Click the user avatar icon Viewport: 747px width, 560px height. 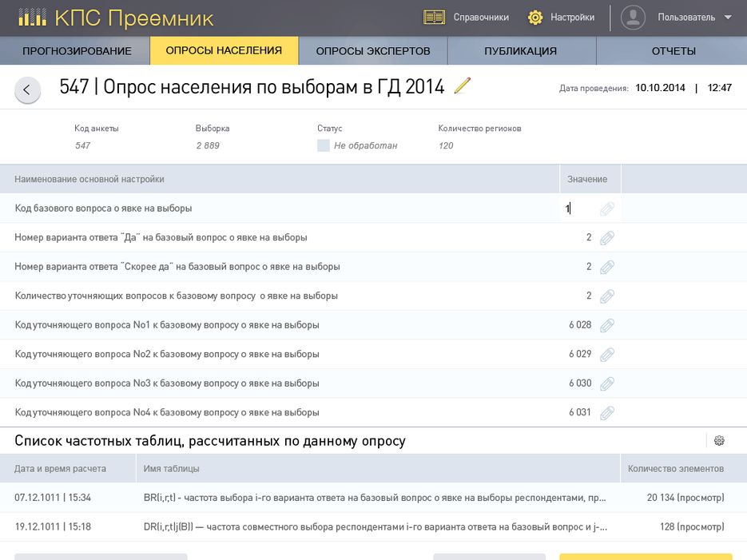coord(633,18)
